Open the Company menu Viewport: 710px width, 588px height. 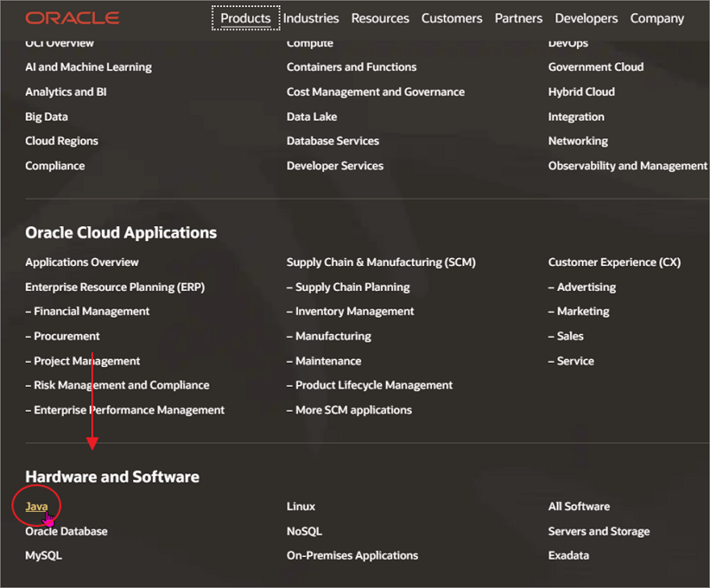(657, 18)
